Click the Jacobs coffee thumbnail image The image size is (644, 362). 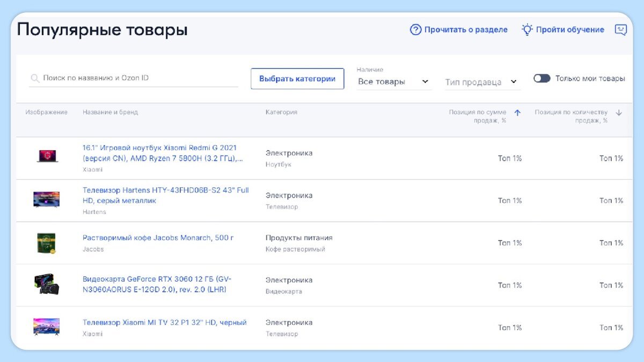click(x=46, y=243)
